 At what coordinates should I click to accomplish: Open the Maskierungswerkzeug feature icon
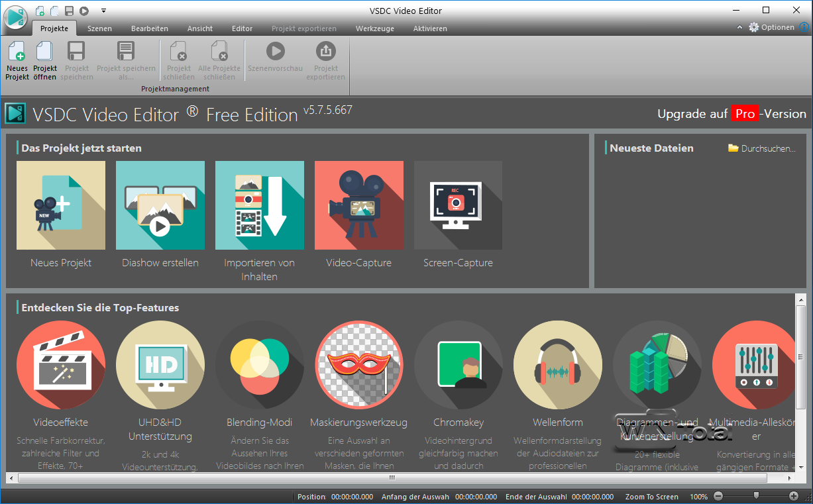click(x=358, y=365)
